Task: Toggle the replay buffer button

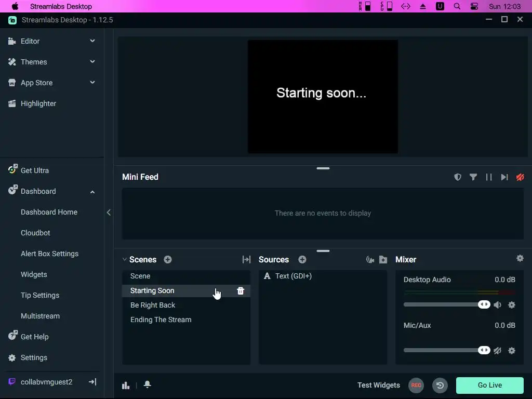Action: (440, 385)
